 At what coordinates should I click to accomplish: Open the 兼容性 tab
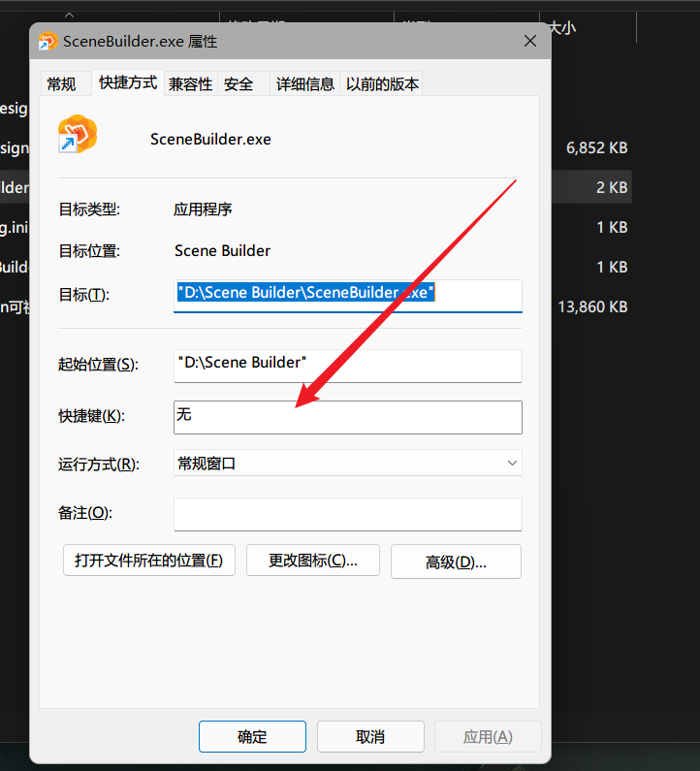[190, 83]
